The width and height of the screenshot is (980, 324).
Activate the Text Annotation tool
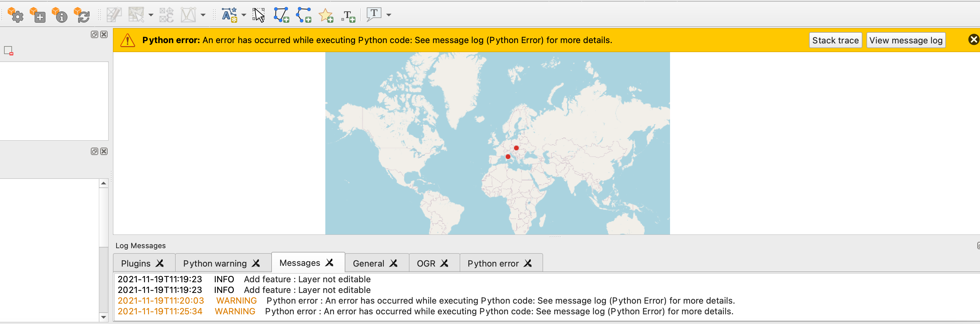click(x=374, y=14)
